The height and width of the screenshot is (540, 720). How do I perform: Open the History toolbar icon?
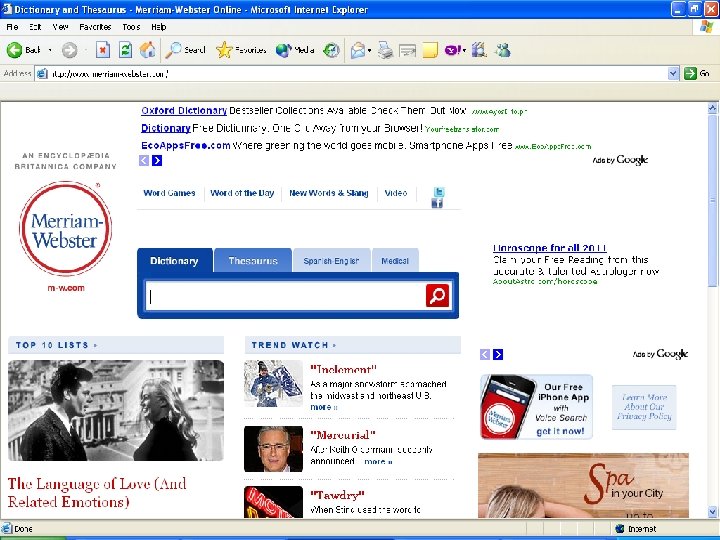[x=331, y=50]
